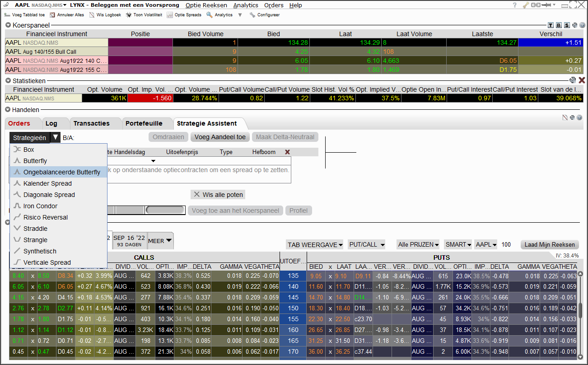This screenshot has height=365, width=588.
Task: Choose Butterfly strategy
Action: 58,161
